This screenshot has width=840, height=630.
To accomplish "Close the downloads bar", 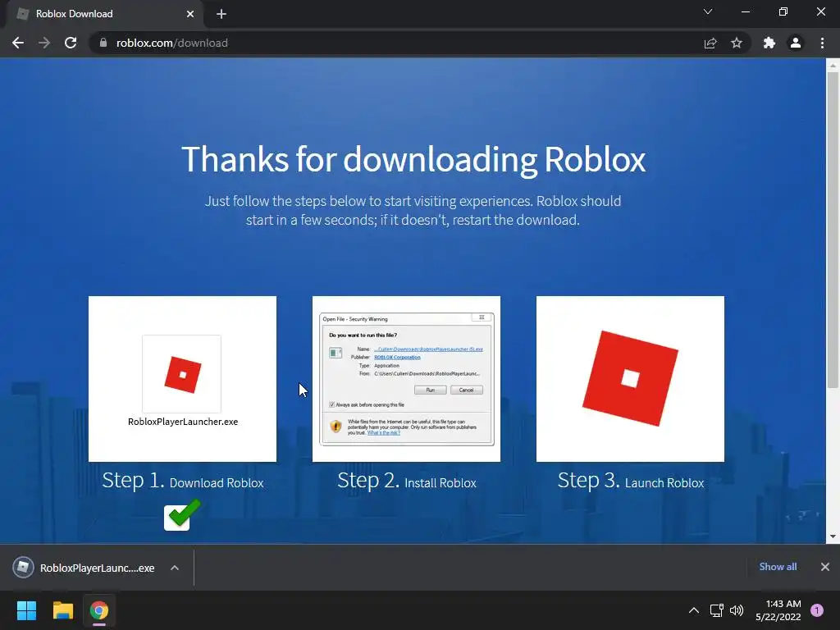I will click(825, 567).
